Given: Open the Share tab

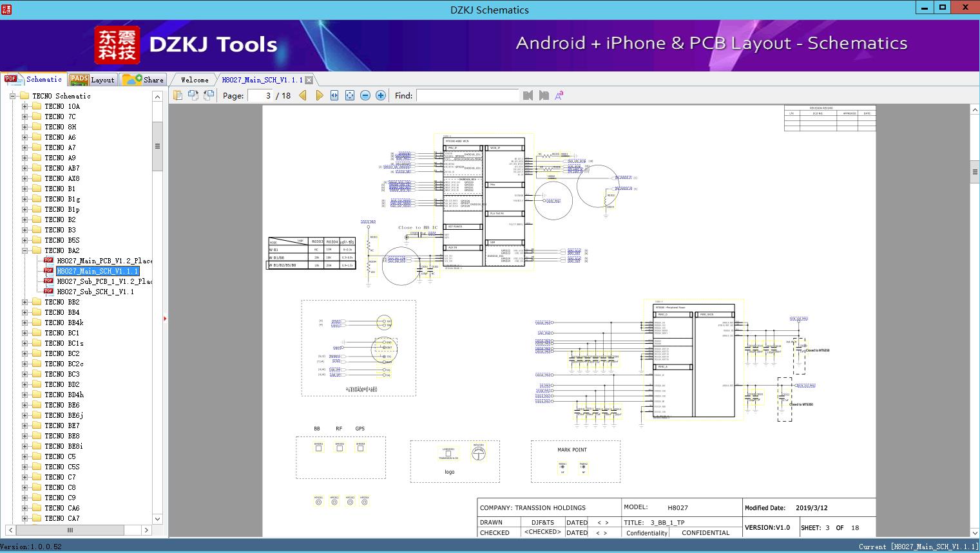Looking at the screenshot, I should 143,79.
